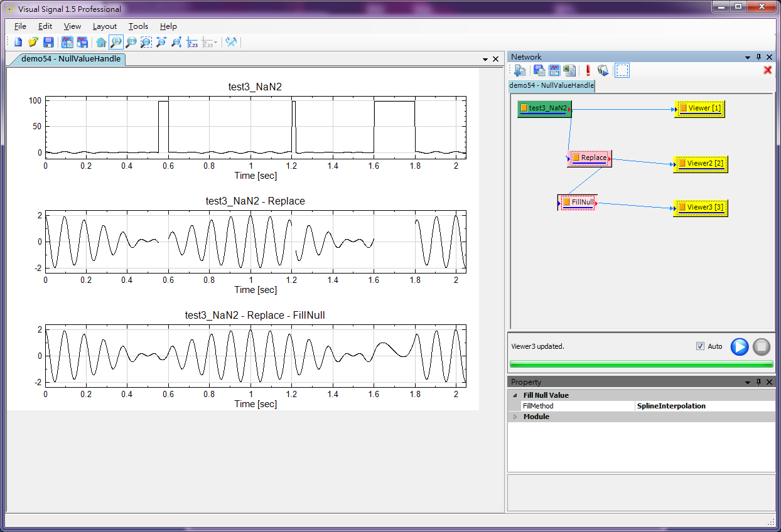Click the green progress bar
781x532 pixels.
(642, 364)
